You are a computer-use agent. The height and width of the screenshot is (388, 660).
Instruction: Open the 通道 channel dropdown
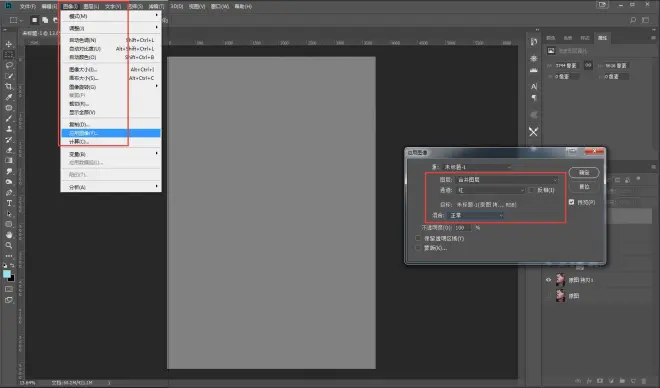[x=490, y=190]
